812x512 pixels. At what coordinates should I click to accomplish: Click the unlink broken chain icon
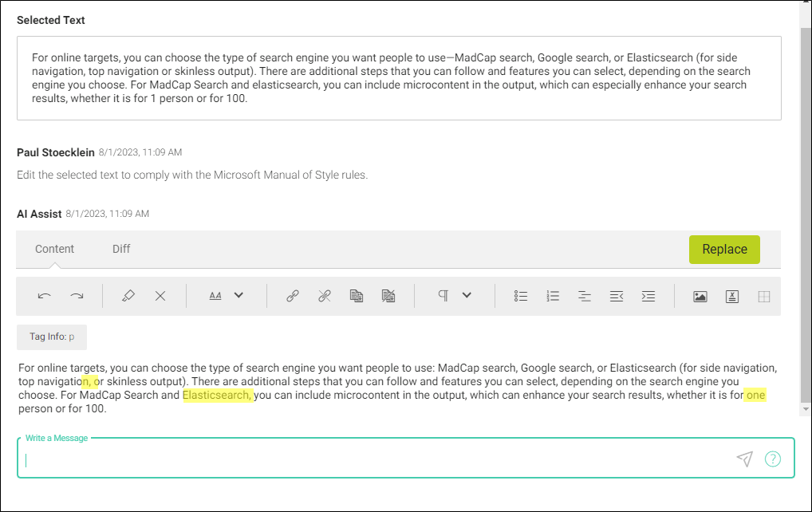click(x=325, y=296)
